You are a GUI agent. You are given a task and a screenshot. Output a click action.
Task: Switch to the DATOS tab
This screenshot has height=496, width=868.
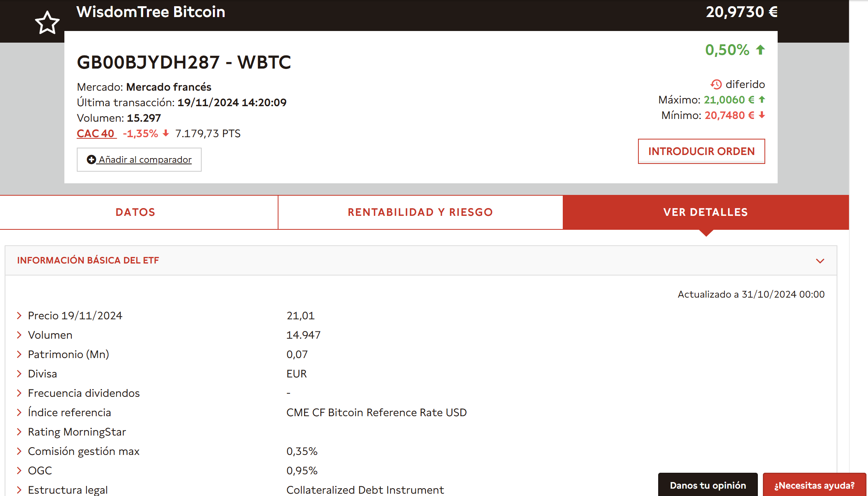[139, 212]
